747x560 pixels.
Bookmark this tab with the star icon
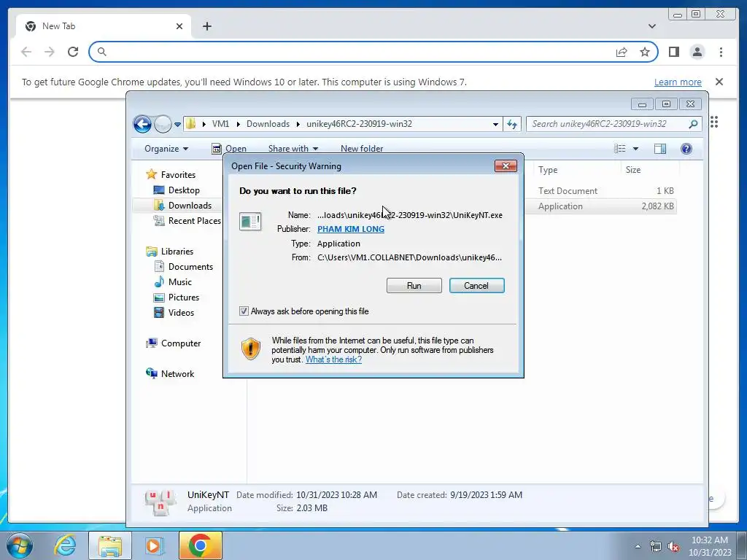(x=645, y=52)
